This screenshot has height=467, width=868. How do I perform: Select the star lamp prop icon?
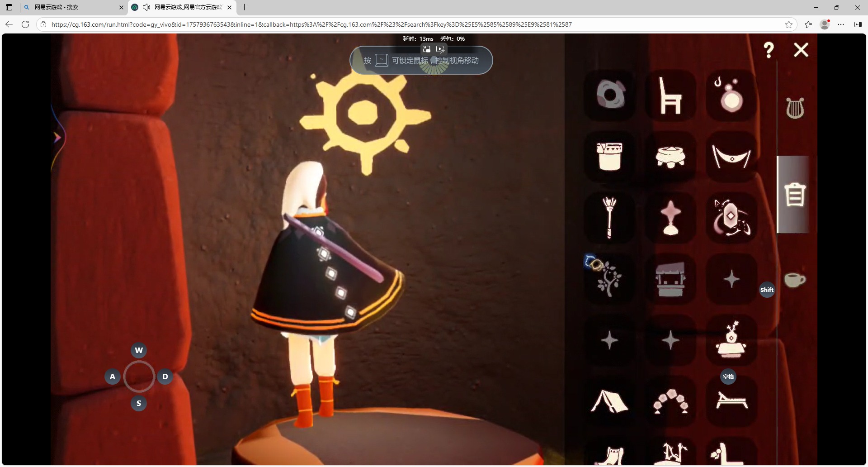(670, 218)
